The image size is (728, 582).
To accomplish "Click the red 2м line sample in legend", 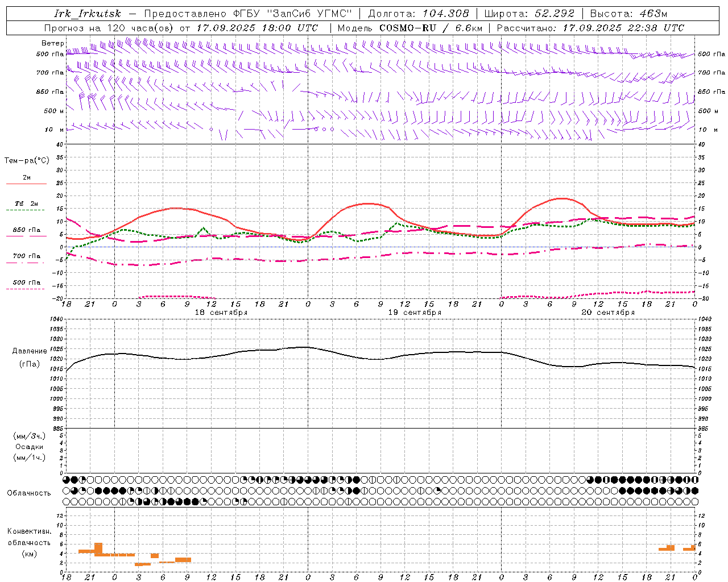I will tap(26, 184).
